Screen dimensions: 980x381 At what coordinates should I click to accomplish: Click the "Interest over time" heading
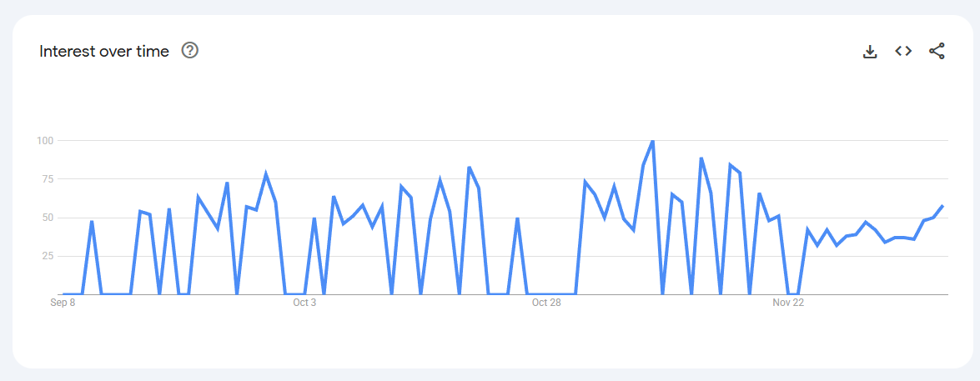pyautogui.click(x=104, y=52)
